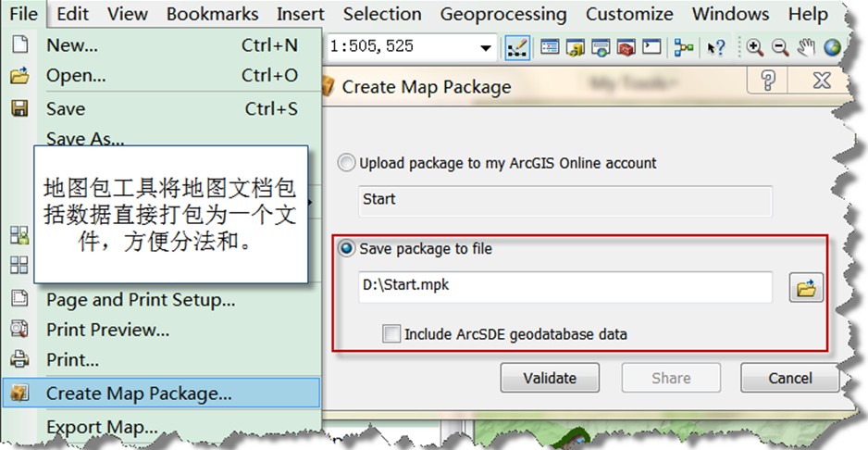Screen dimensions: 868x450
Task: Open the Geoprocessing menu
Action: click(x=503, y=14)
